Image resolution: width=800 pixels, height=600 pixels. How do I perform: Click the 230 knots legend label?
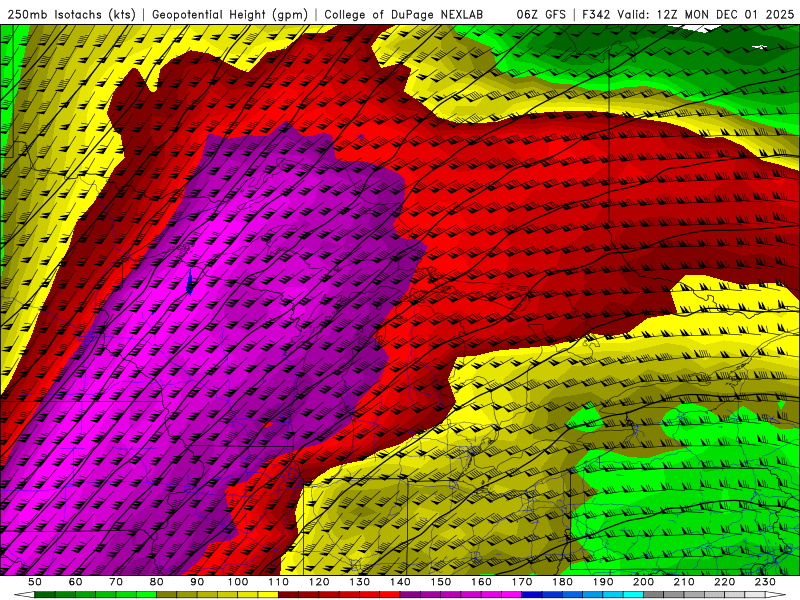tap(765, 582)
